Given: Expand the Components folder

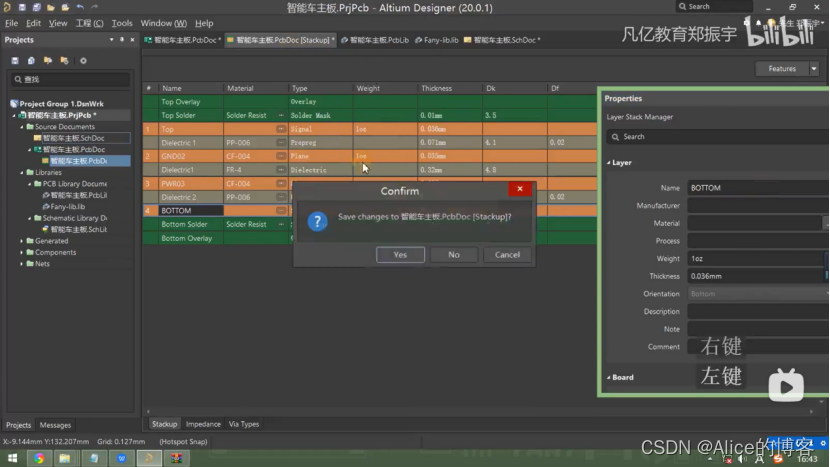Looking at the screenshot, I should [x=22, y=253].
